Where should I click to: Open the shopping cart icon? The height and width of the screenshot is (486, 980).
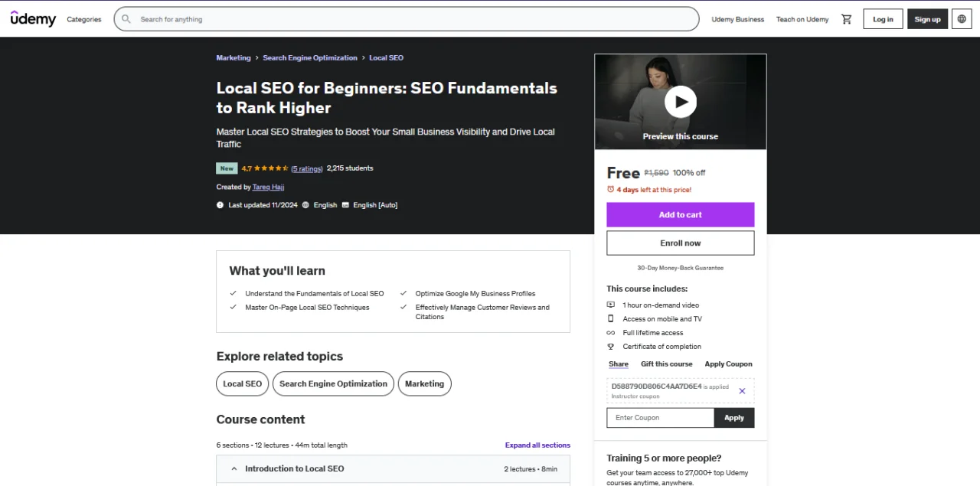pyautogui.click(x=846, y=19)
